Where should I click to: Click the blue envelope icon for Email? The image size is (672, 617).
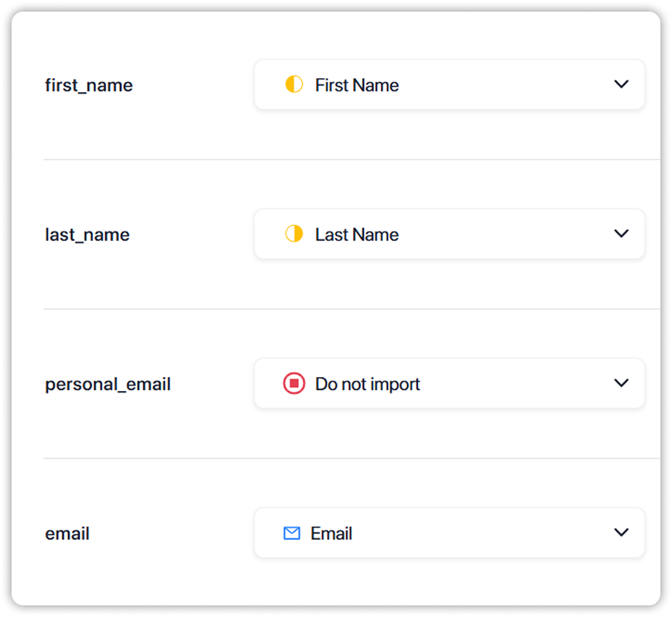coord(292,533)
